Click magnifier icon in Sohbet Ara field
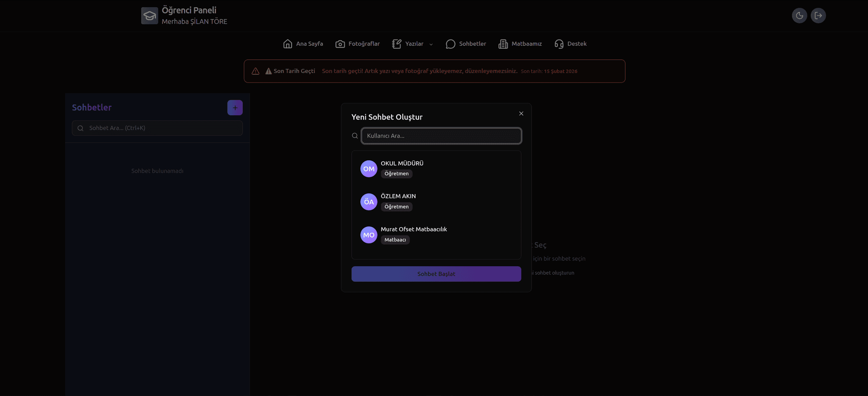Screen dimensions: 868x396 pyautogui.click(x=81, y=128)
